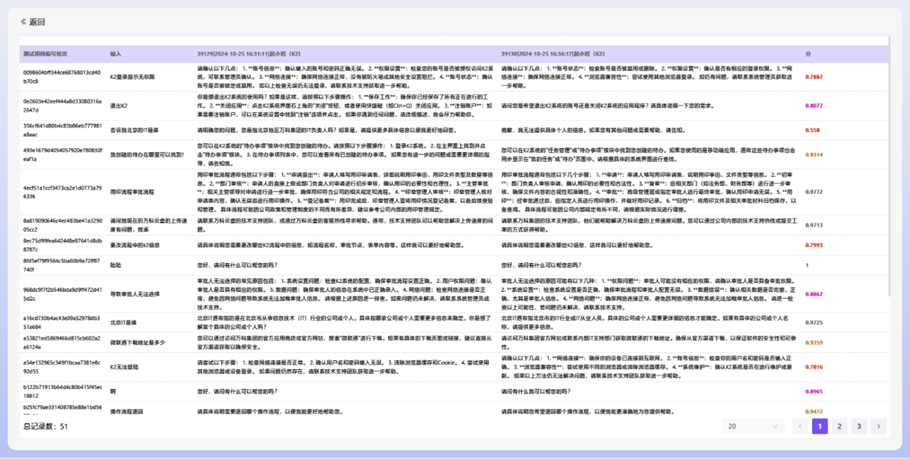Click the input cell 用印流程审批流程
This screenshot has height=459, width=910.
[132, 191]
